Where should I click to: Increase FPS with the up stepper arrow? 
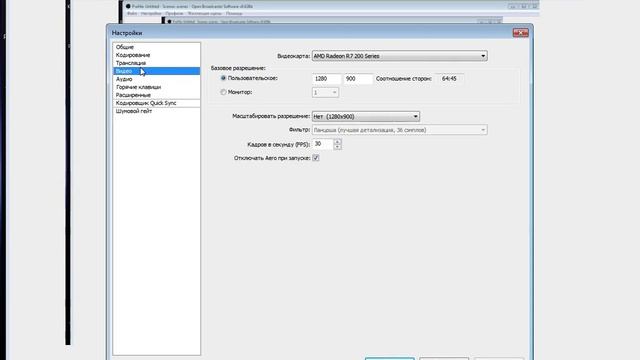[337, 142]
